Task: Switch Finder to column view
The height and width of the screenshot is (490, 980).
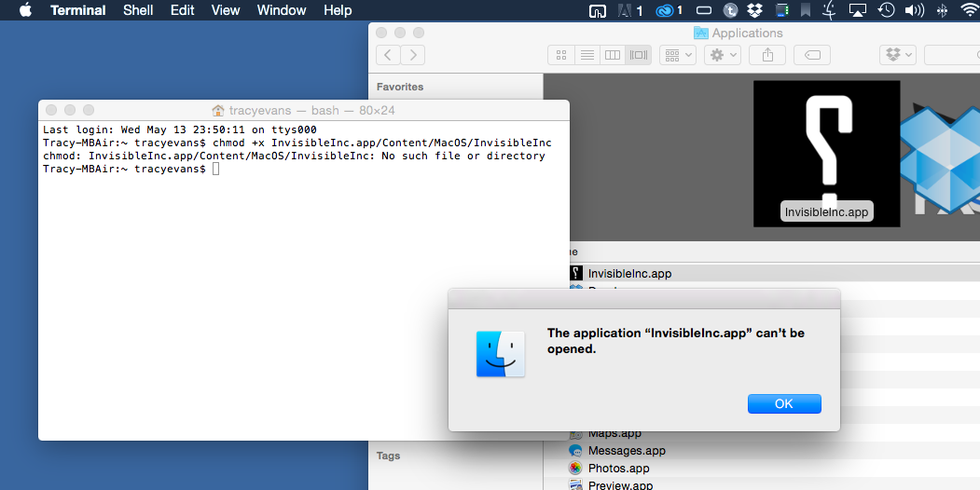Action: pos(613,56)
